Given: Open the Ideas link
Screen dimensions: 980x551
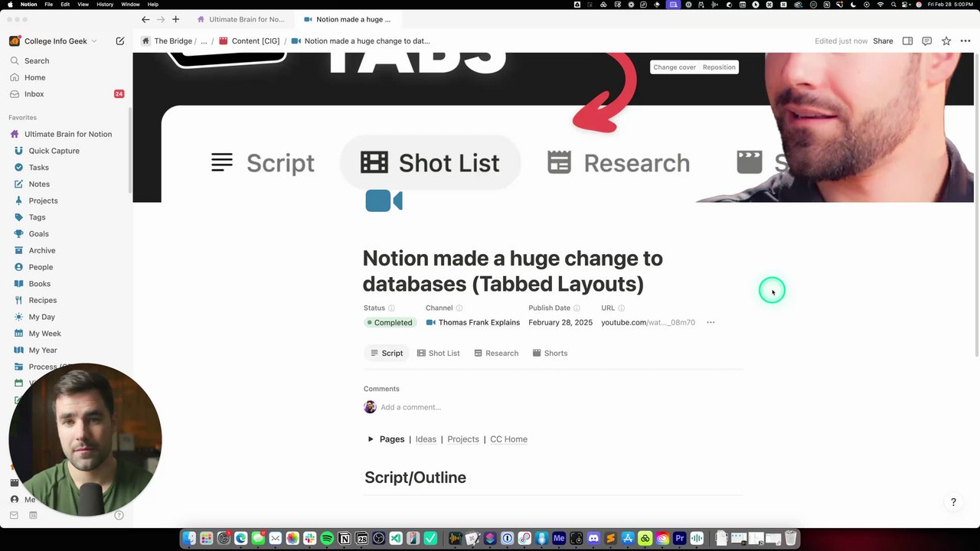Looking at the screenshot, I should tap(426, 439).
